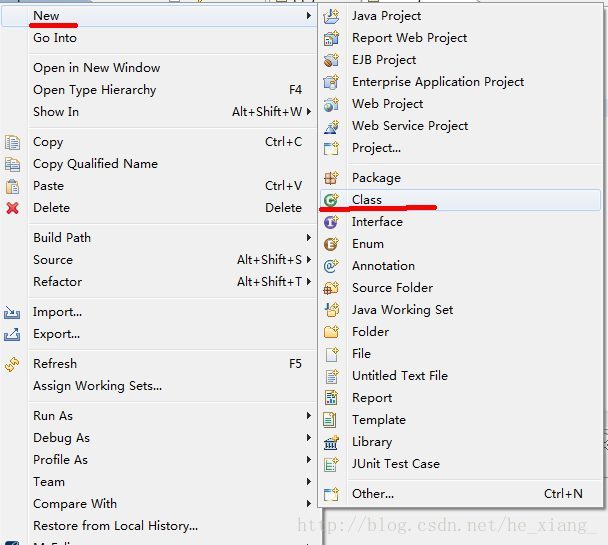608x545 pixels.
Task: Click the green Class icon
Action: [331, 200]
